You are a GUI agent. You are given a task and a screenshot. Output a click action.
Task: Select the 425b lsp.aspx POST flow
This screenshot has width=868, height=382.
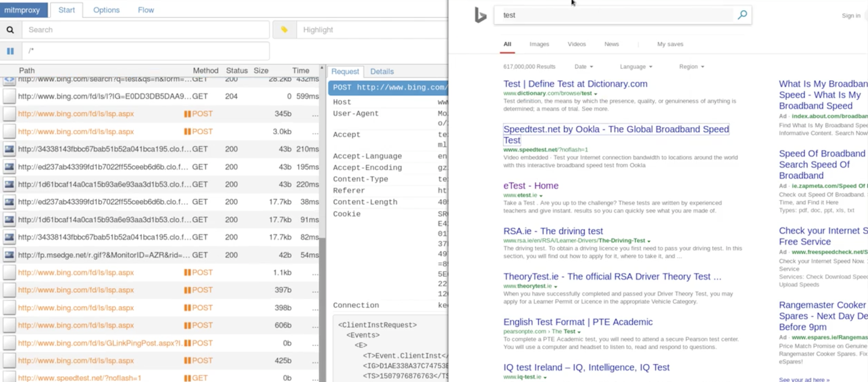(x=160, y=360)
